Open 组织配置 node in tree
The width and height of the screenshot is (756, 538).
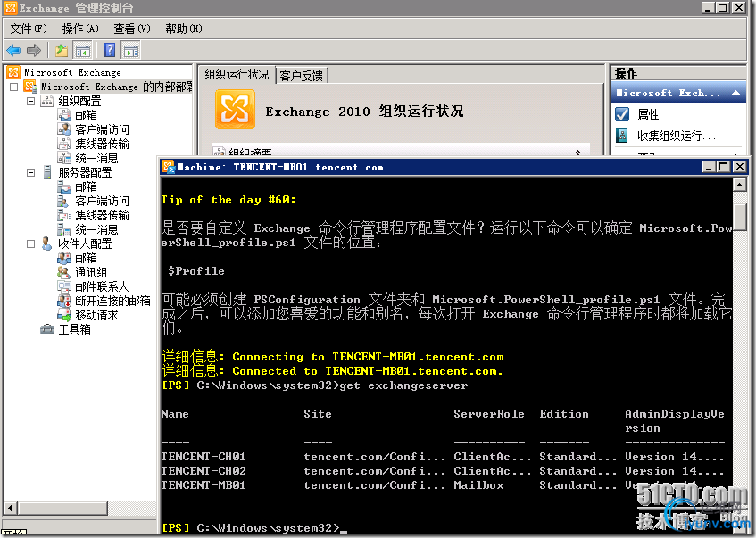(x=79, y=101)
